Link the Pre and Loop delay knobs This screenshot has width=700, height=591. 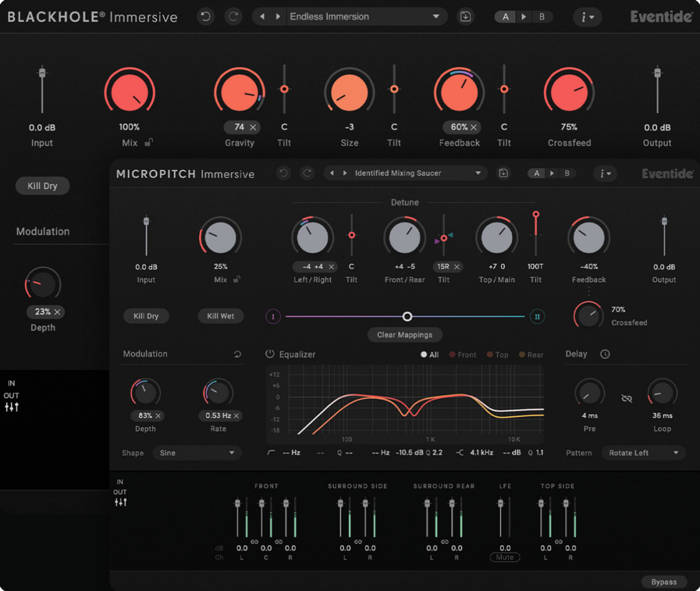pyautogui.click(x=626, y=399)
